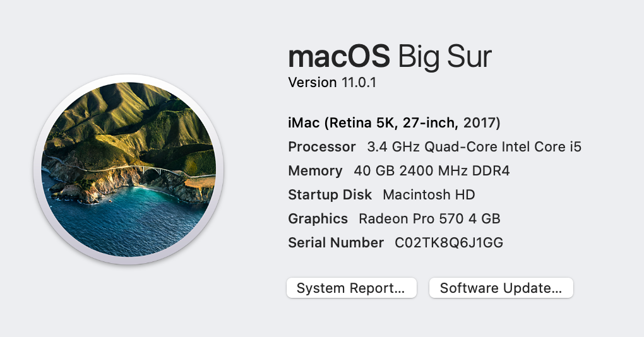The image size is (644, 337).
Task: Click the macOS Big Sur landscape icon
Action: (128, 168)
